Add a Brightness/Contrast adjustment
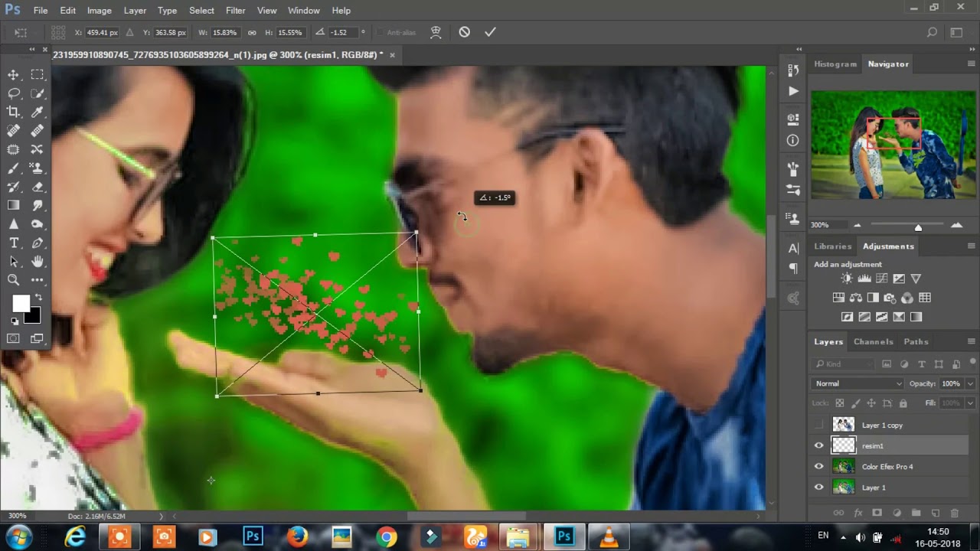 click(x=847, y=279)
